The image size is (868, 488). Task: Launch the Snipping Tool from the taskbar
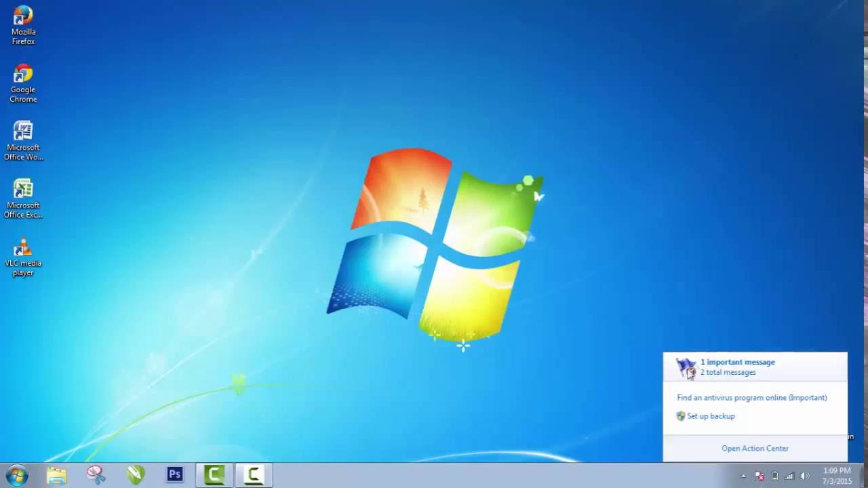point(96,475)
